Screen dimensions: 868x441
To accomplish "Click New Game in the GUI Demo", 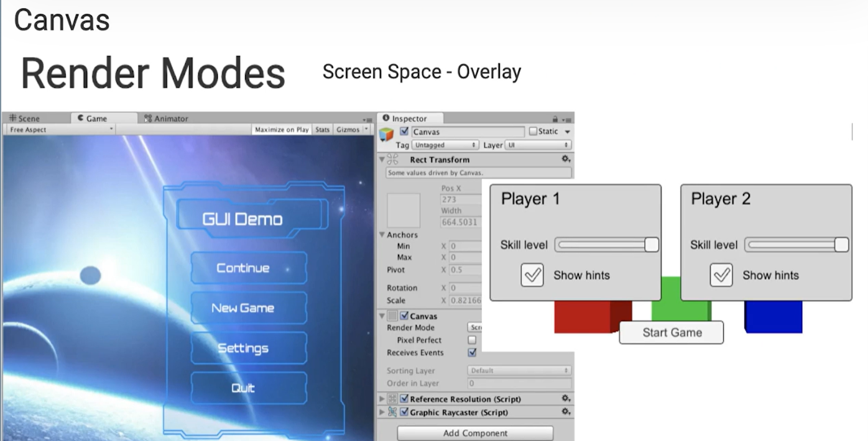I will coord(248,307).
